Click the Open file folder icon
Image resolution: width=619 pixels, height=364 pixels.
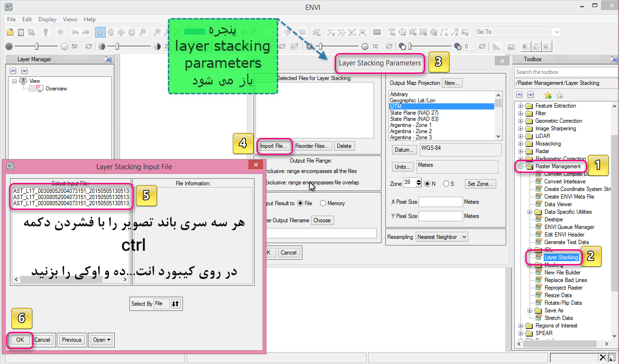[x=10, y=32]
